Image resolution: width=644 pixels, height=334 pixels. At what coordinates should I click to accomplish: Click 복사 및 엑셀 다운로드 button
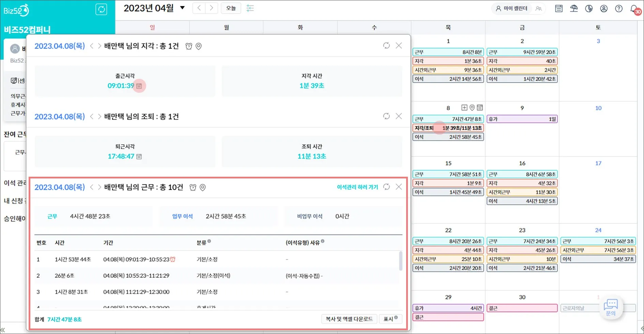pyautogui.click(x=349, y=319)
